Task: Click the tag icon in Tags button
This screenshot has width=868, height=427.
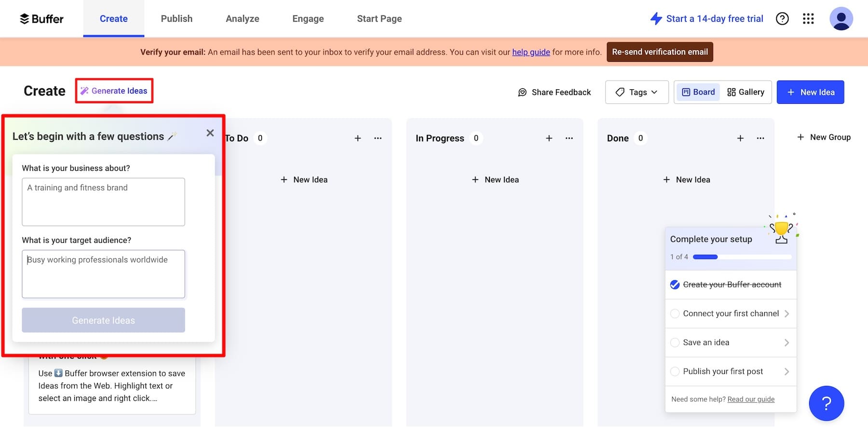Action: point(620,92)
